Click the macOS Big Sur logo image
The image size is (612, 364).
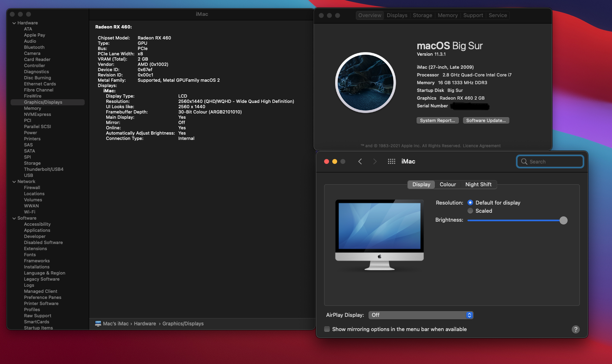point(366,83)
